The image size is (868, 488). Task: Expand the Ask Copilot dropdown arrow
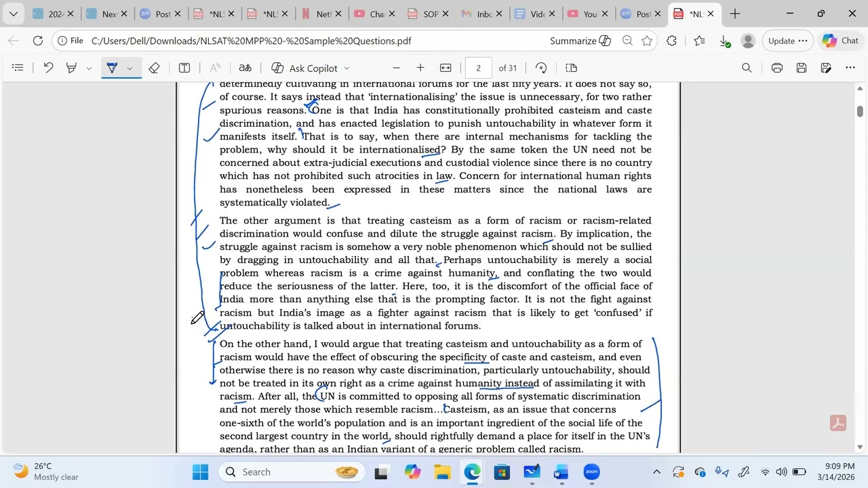coord(347,68)
